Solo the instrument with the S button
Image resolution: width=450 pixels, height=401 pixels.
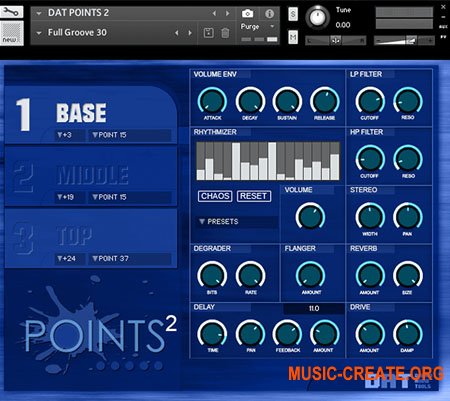click(x=293, y=14)
